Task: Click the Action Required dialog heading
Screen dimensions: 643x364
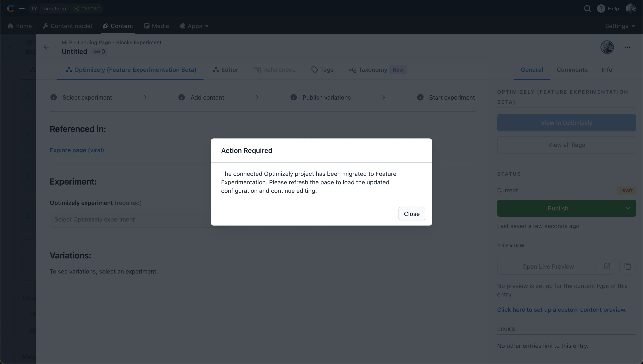Action: 246,151
